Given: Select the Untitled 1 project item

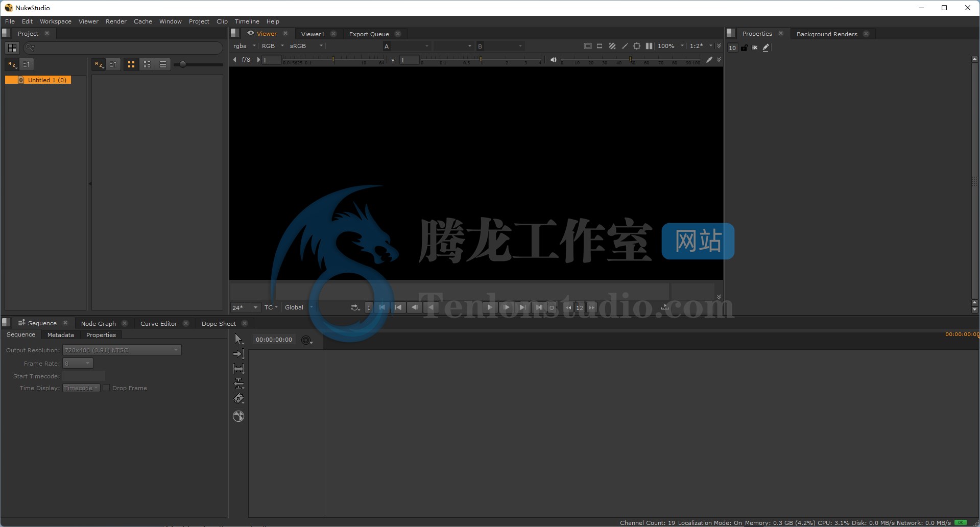Looking at the screenshot, I should [x=38, y=80].
